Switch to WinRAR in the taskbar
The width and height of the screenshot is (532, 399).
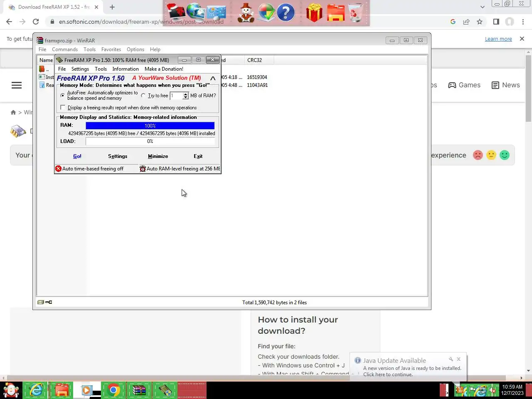(139, 390)
